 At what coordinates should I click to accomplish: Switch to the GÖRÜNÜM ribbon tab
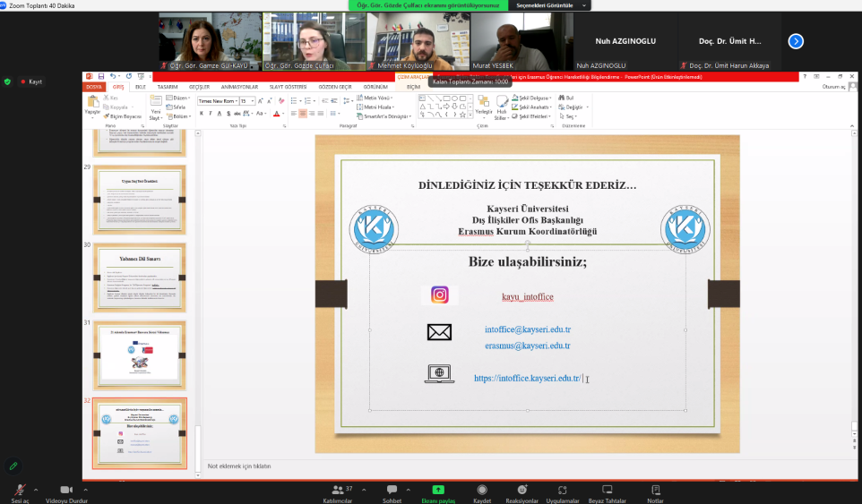tap(375, 87)
